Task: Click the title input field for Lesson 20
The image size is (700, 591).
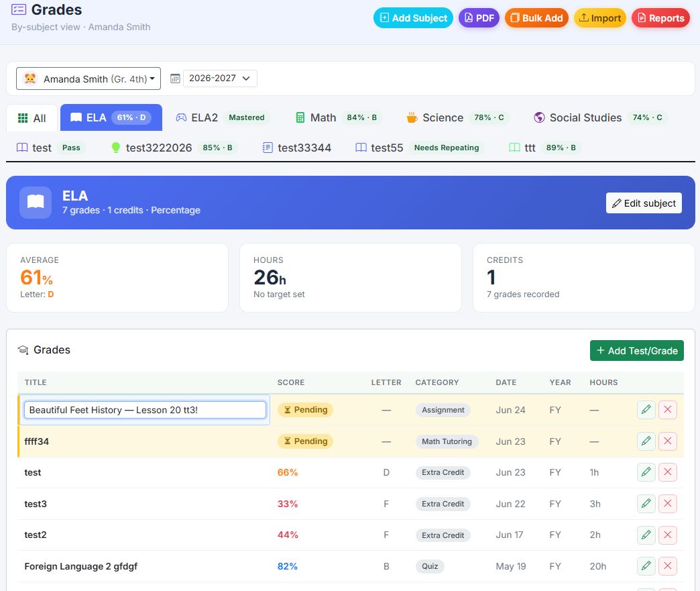Action: [145, 410]
